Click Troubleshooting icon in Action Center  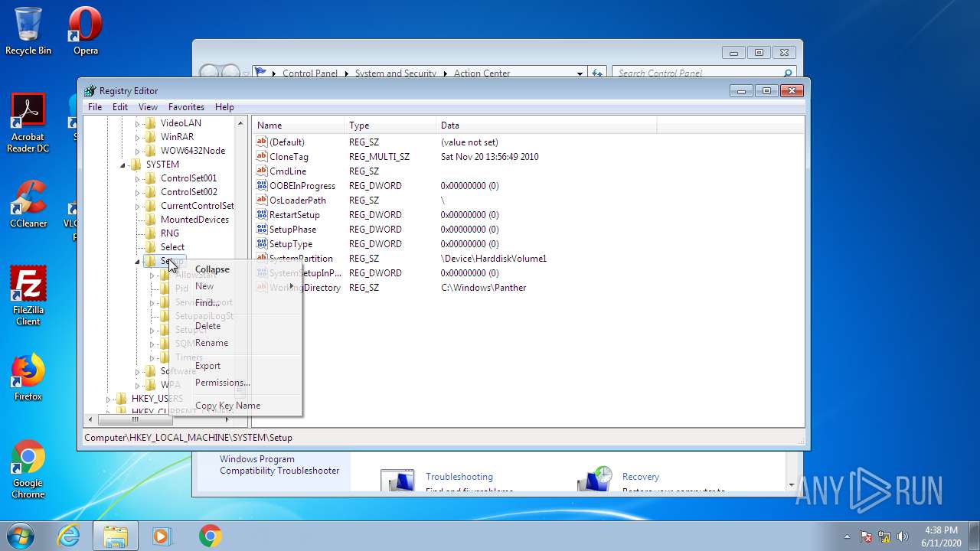click(397, 482)
